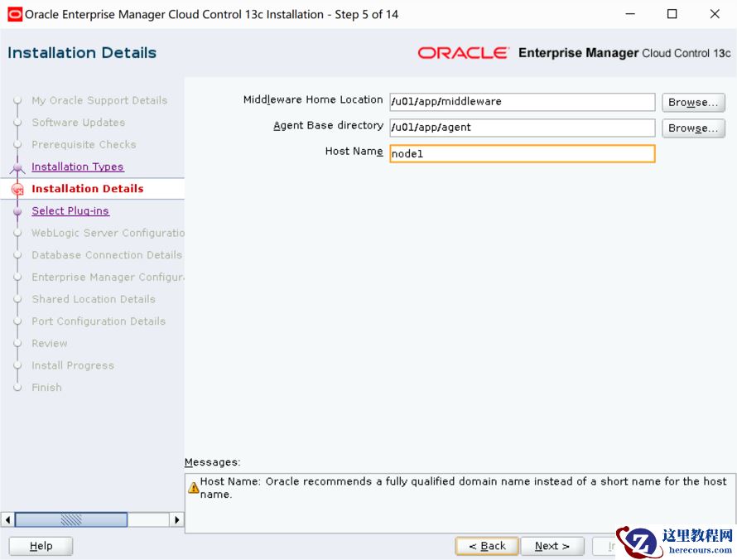Click the Finish step
Screen dimensions: 737x560
click(x=46, y=388)
